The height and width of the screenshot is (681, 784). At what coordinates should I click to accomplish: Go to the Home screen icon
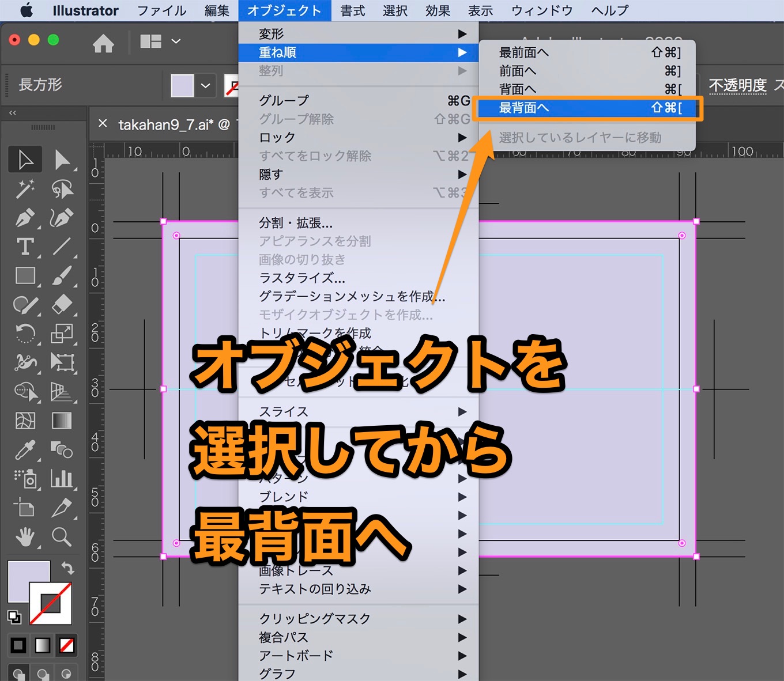[x=103, y=43]
